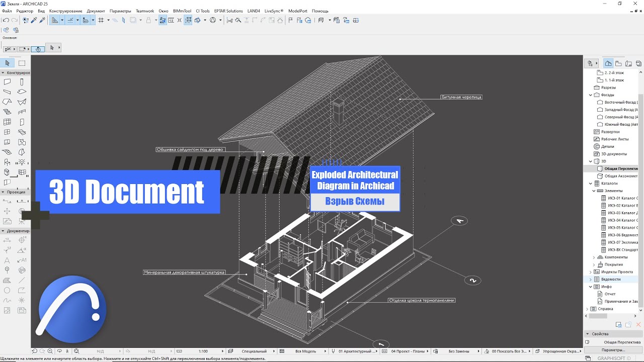The height and width of the screenshot is (362, 644).
Task: Select the Dimension tool
Action: 7,240
